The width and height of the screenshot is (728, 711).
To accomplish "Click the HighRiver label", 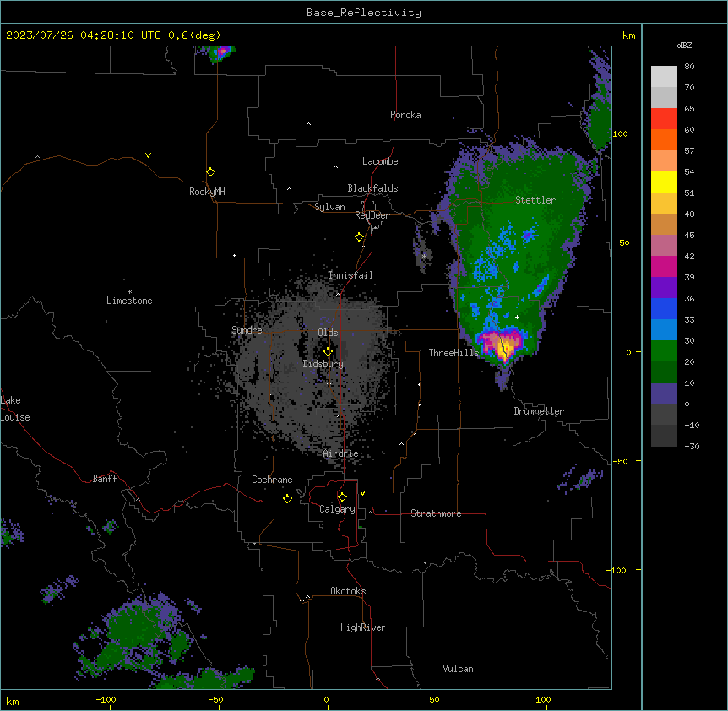I will (363, 627).
